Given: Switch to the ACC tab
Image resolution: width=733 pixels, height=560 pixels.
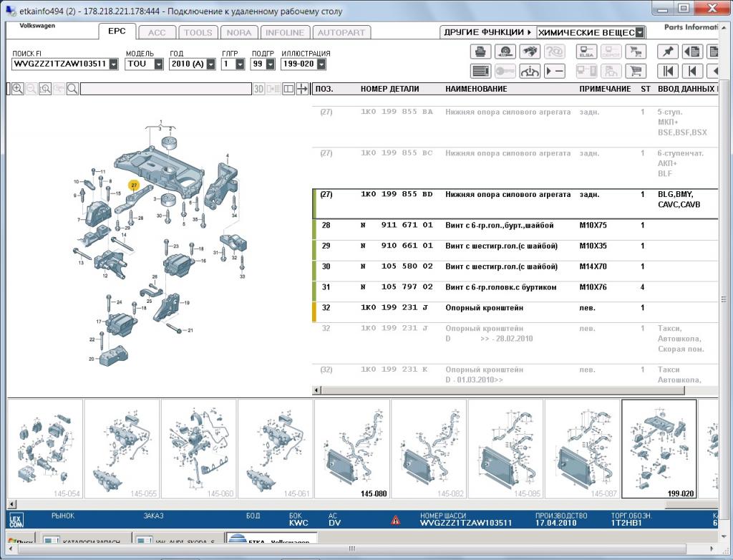Looking at the screenshot, I should [157, 33].
